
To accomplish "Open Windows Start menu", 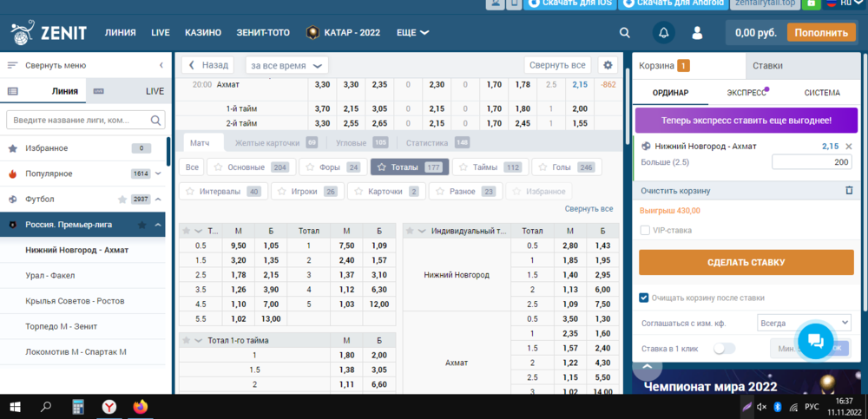I will [x=15, y=407].
